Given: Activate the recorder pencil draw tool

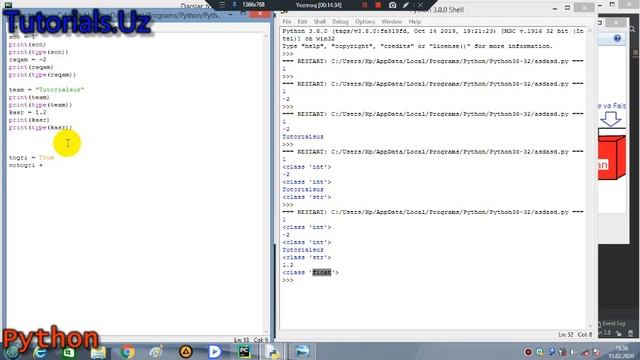Looking at the screenshot, I should tap(406, 5).
